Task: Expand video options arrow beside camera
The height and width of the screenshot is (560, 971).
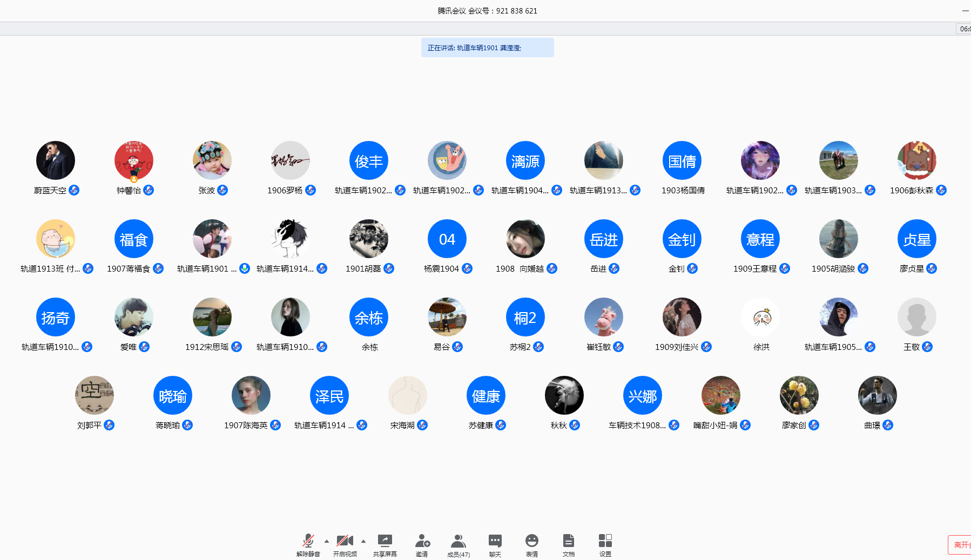Action: tap(363, 541)
